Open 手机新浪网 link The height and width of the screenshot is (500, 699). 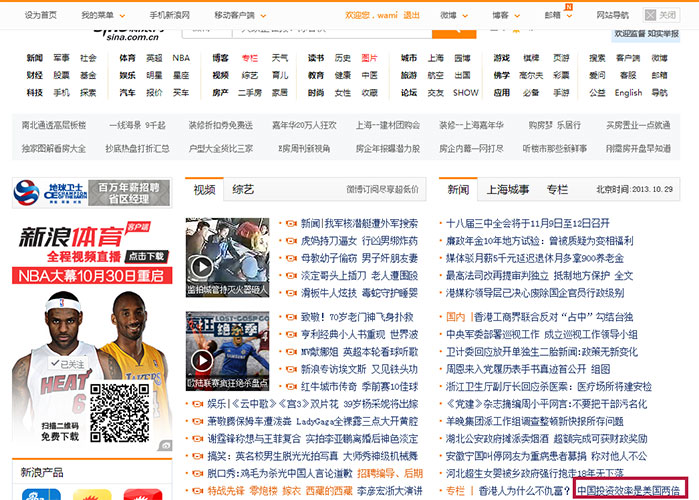tap(169, 15)
